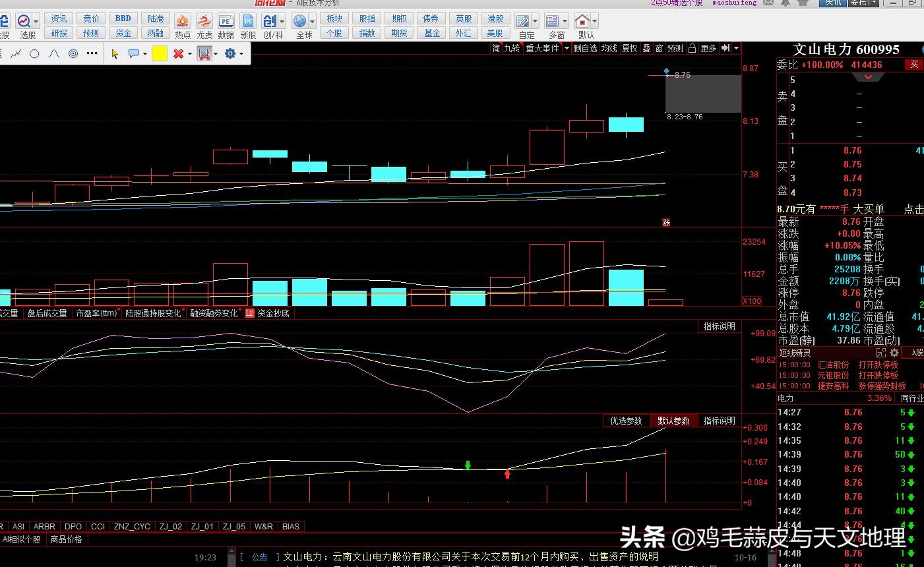Open the 新股 IPO icon

point(248,26)
